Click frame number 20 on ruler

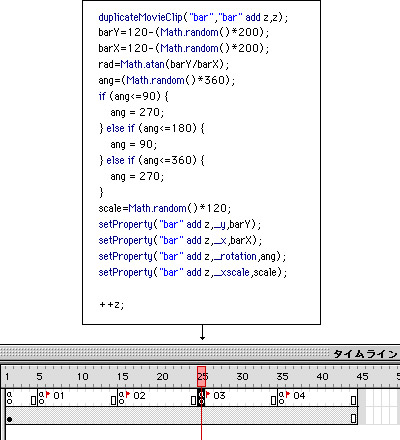[163, 377]
